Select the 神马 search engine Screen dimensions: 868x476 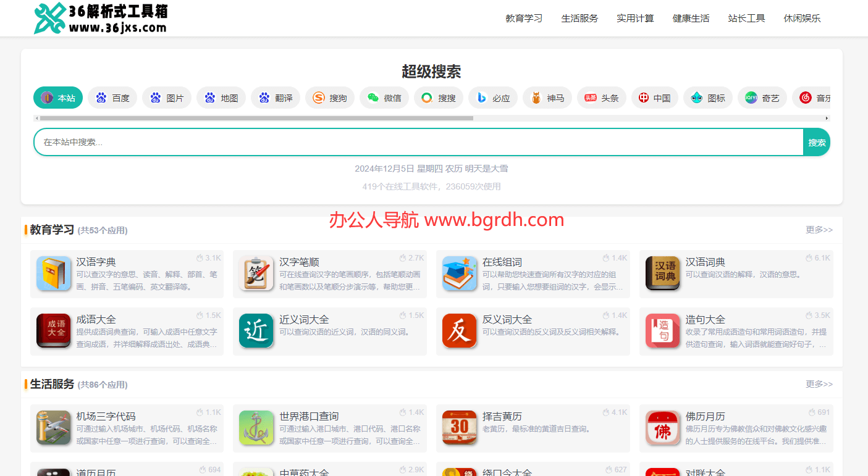tap(547, 98)
